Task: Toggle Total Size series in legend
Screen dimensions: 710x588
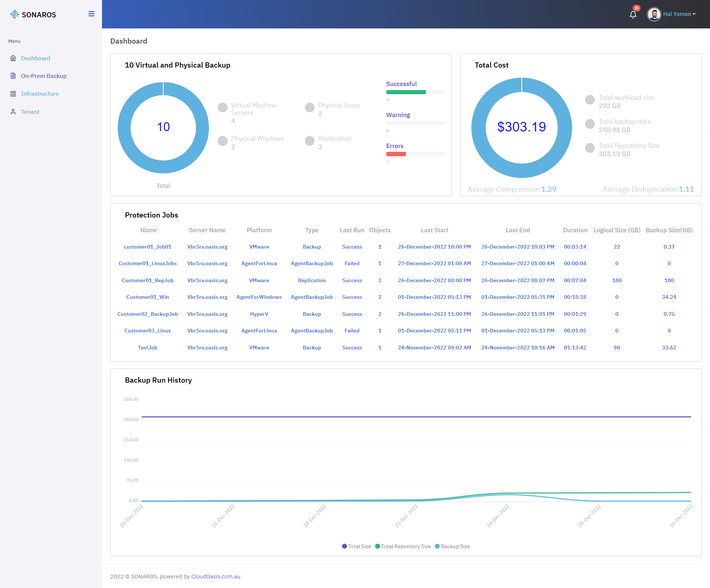Action: coord(356,546)
